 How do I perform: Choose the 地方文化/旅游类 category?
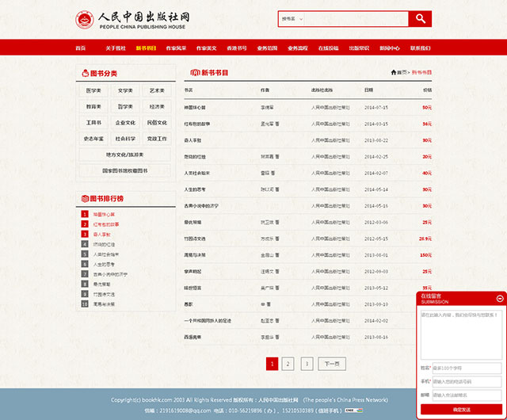125,155
